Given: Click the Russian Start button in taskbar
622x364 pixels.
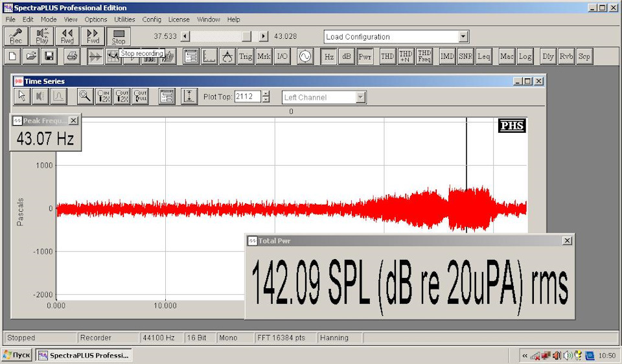Looking at the screenshot, I should pos(17,355).
